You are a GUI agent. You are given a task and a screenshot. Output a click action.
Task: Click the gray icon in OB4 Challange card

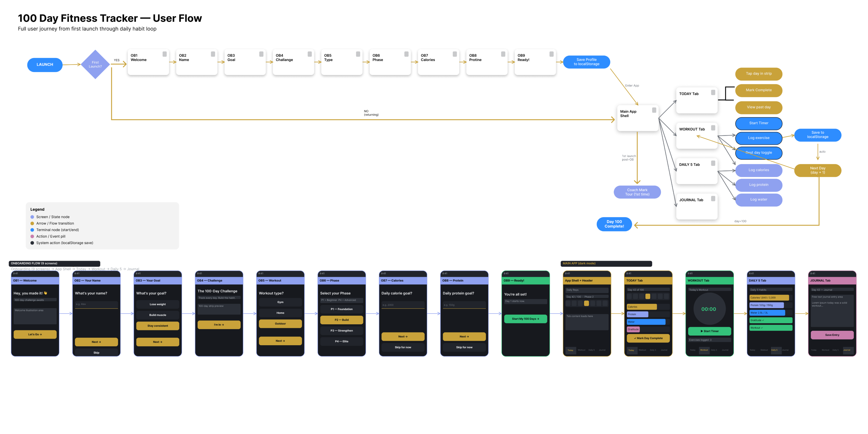(x=310, y=54)
